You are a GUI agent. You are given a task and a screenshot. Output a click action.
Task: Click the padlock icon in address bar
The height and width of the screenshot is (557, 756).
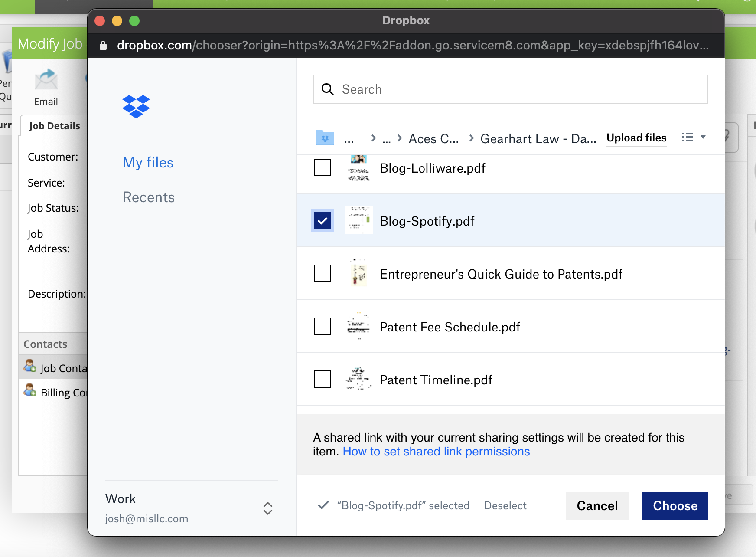point(103,46)
